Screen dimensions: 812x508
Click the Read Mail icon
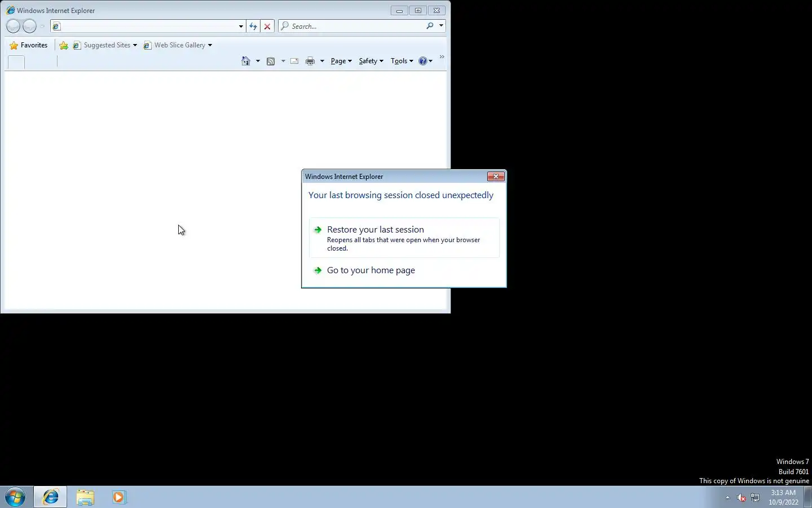click(x=294, y=61)
